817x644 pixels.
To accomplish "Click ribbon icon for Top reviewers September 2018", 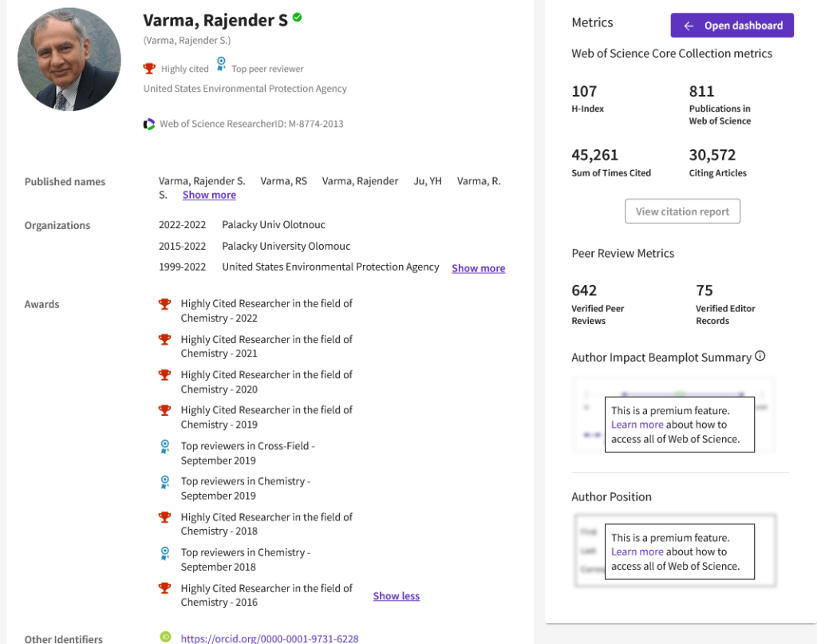I will (x=165, y=553).
